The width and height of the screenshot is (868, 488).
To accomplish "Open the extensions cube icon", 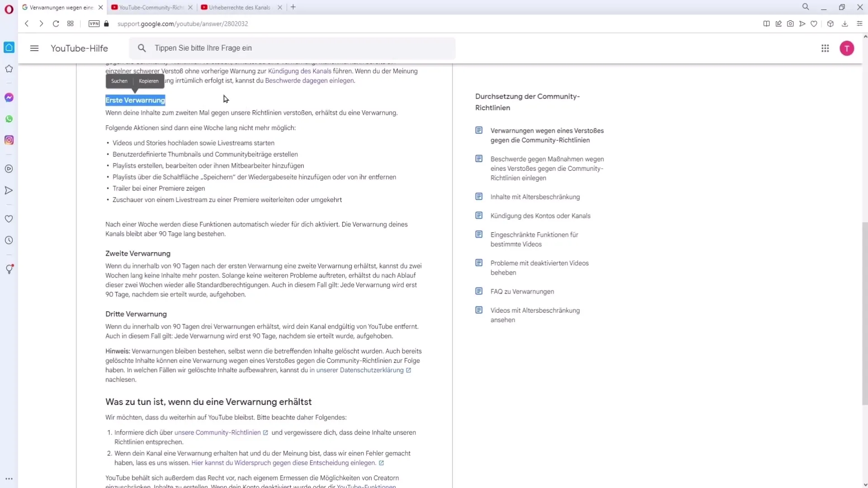I will click(x=830, y=23).
